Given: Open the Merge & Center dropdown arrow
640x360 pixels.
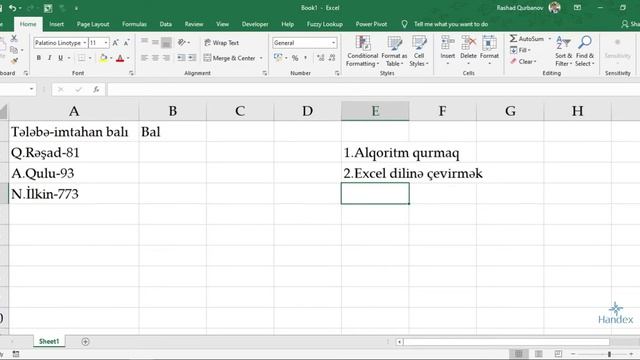Looking at the screenshot, I should (x=261, y=58).
